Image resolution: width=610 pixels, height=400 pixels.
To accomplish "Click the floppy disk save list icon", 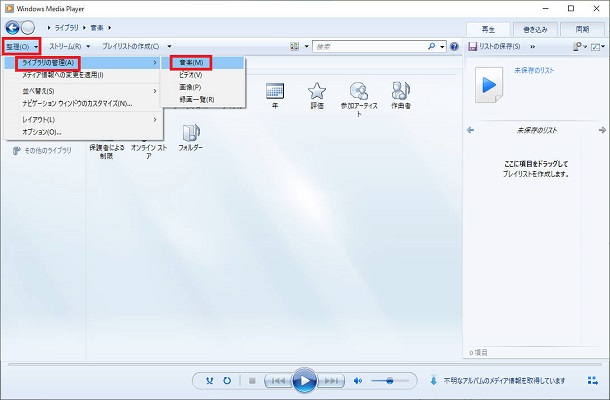I will coord(472,47).
